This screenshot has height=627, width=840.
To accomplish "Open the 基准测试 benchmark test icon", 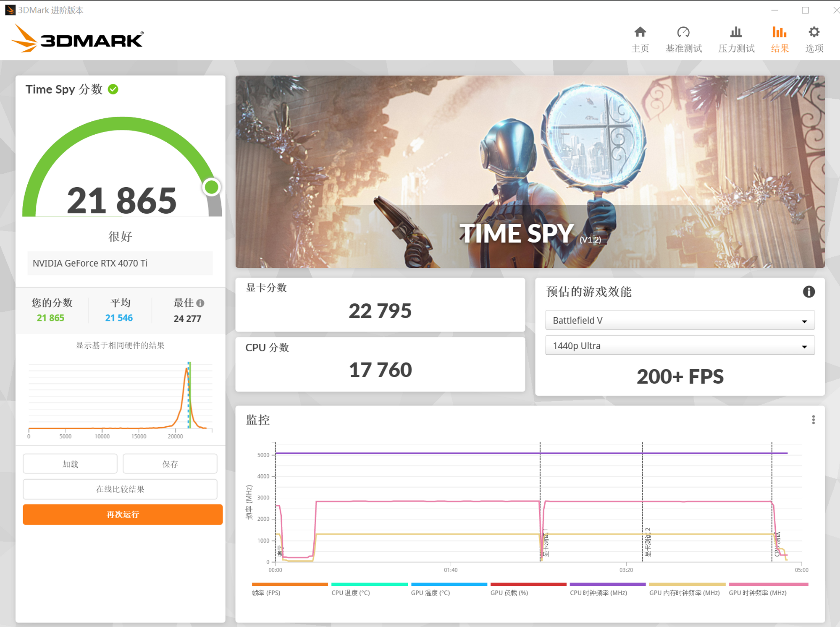I will pyautogui.click(x=684, y=38).
